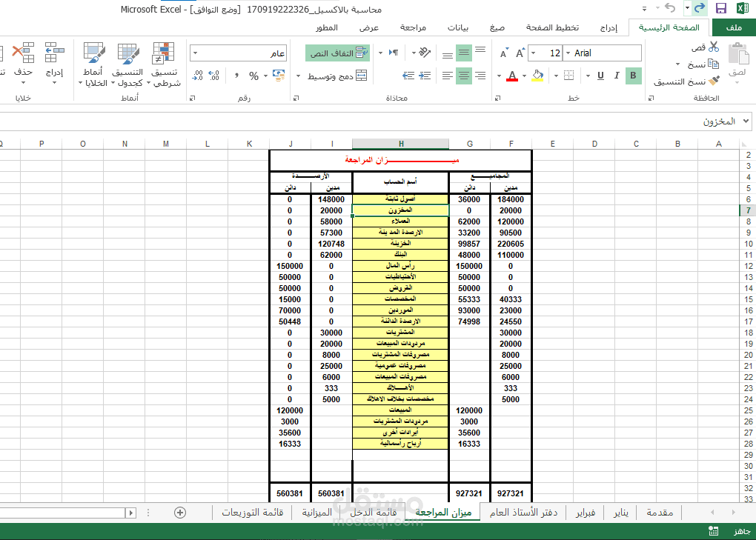Expand the Merge and Center (دمج وتوسيط) arrow
The width and height of the screenshot is (756, 540).
298,76
